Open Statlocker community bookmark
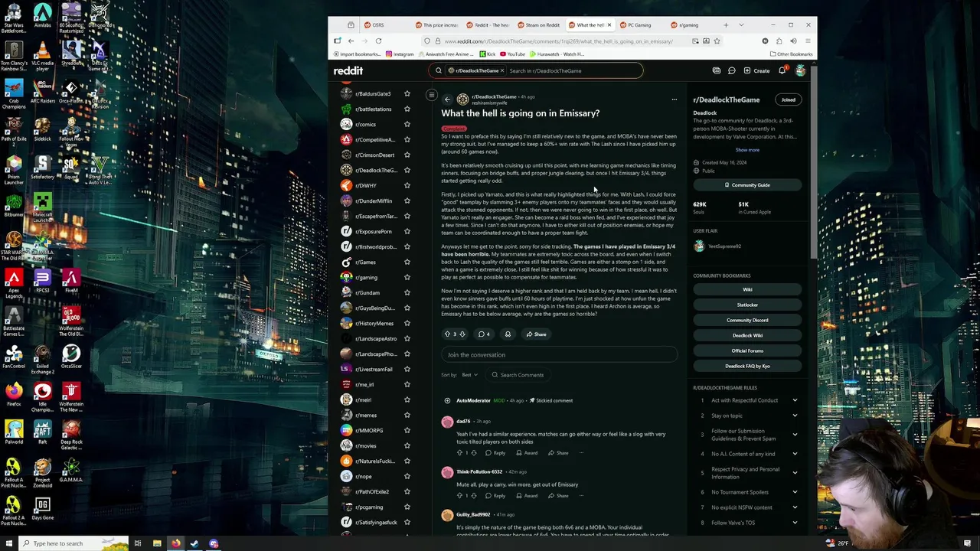The height and width of the screenshot is (551, 980). 747,305
